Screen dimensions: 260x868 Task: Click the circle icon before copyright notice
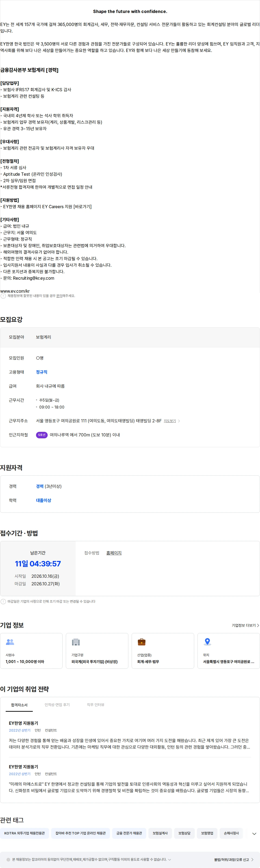tap(8, 860)
